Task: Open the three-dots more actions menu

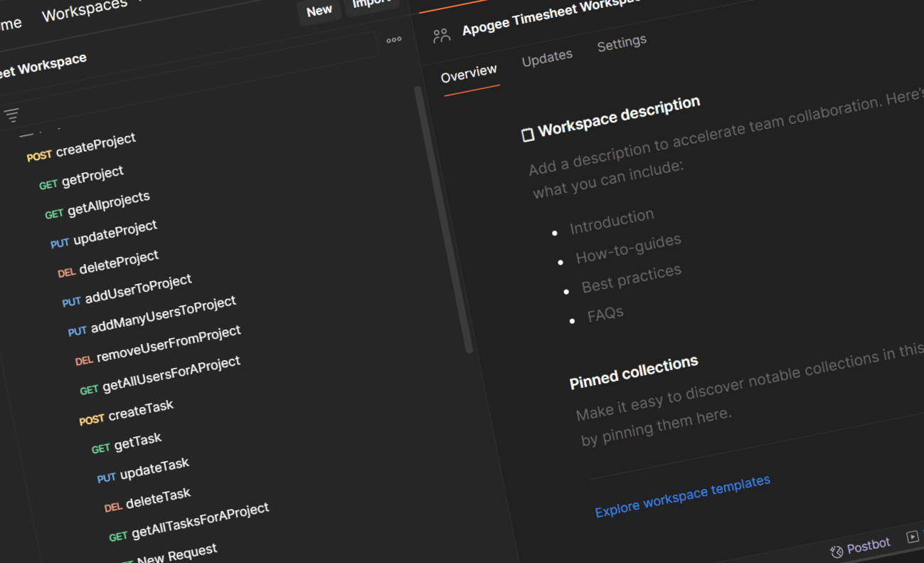Action: click(394, 40)
